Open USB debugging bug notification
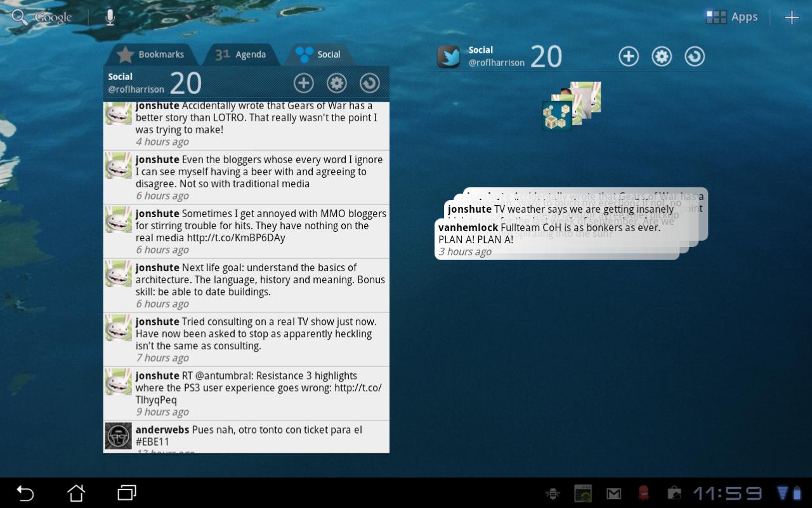The width and height of the screenshot is (812, 508). tap(553, 493)
